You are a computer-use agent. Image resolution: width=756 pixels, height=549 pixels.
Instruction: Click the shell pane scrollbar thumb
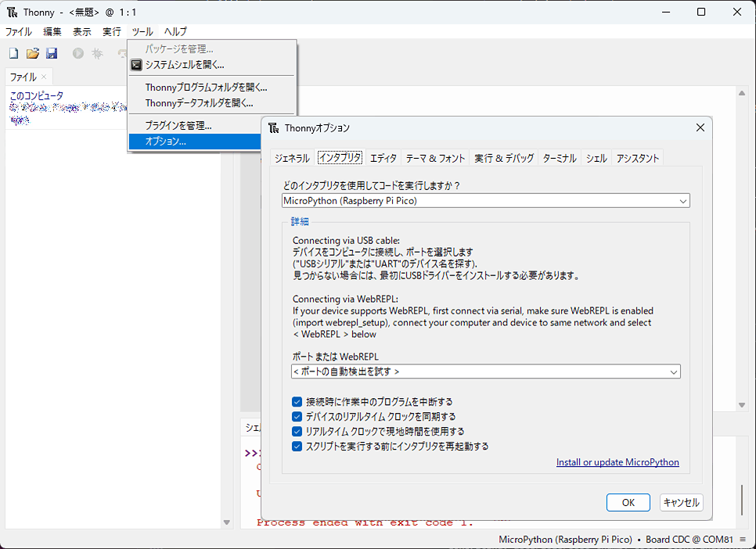click(x=743, y=500)
